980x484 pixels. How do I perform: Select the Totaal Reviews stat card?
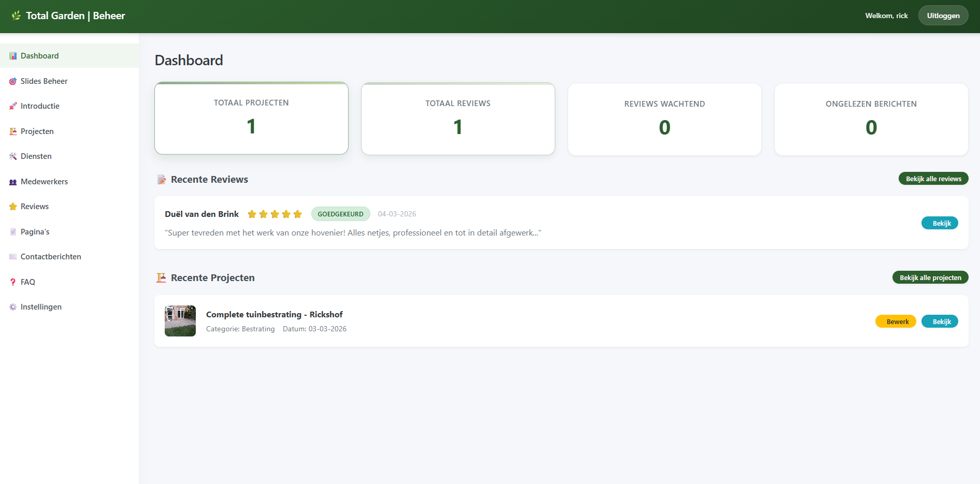(x=458, y=119)
